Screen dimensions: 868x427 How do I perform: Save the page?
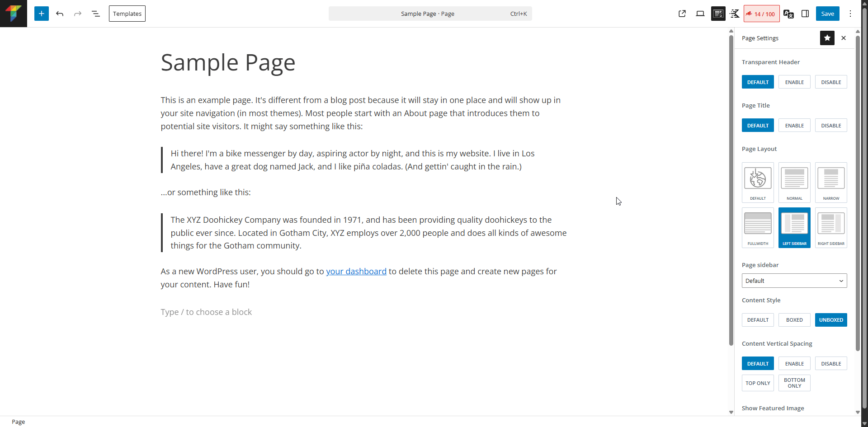827,14
